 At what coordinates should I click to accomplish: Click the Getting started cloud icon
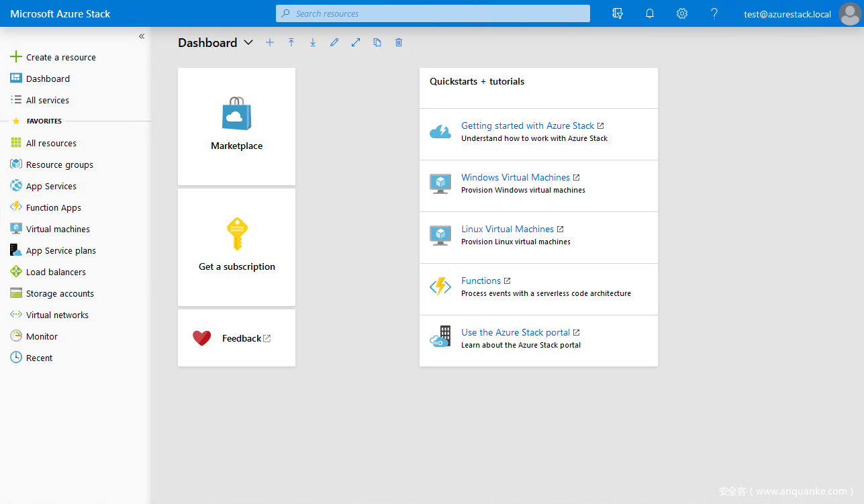point(440,132)
